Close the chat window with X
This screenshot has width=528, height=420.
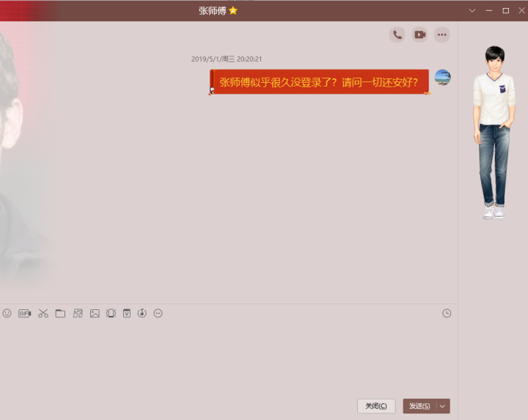point(521,10)
